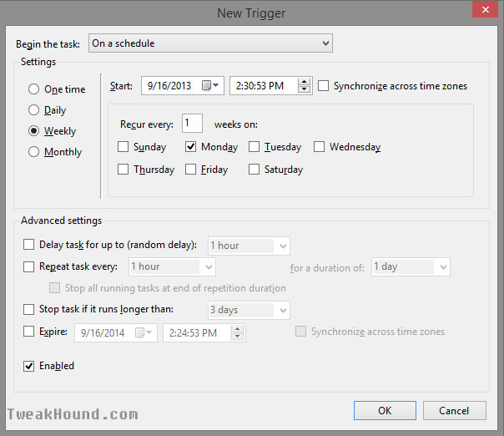Increase Start time with up spinner arrow
The image size is (504, 436).
coord(304,82)
